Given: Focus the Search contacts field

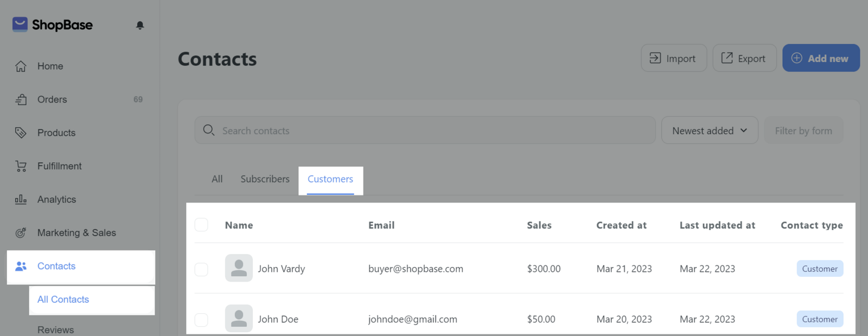Looking at the screenshot, I should 425,130.
